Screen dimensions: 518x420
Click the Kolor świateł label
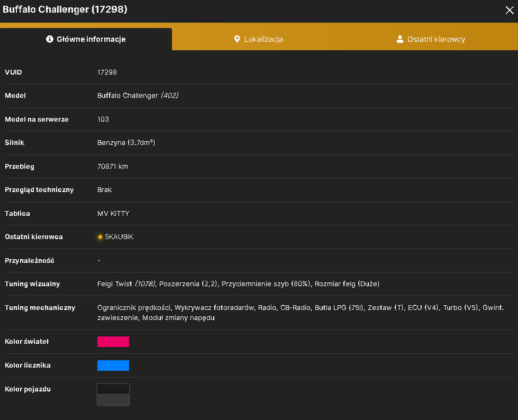click(27, 342)
